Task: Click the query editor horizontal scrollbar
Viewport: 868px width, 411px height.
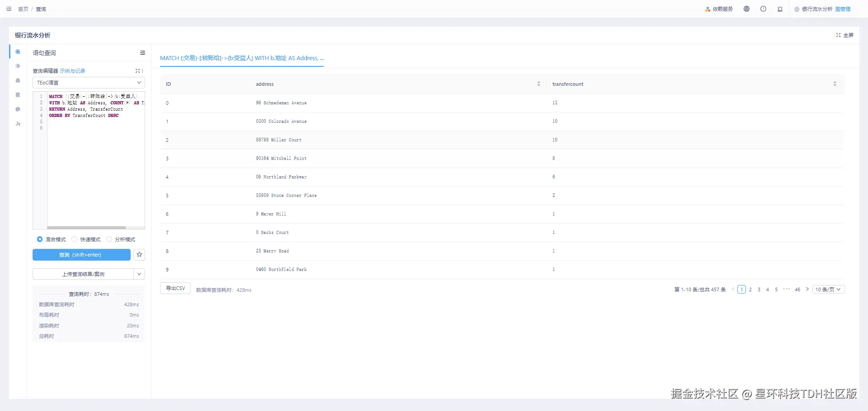Action: point(86,228)
